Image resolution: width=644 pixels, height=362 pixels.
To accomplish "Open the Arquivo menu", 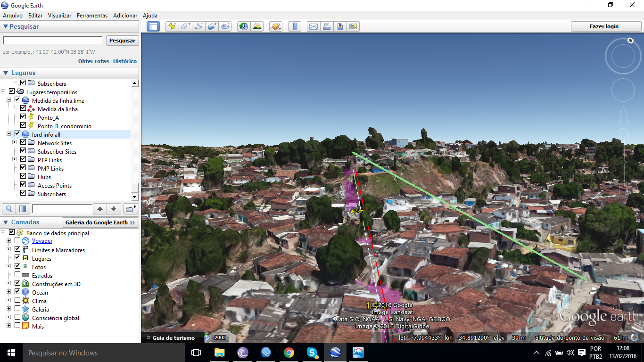I will pos(13,16).
